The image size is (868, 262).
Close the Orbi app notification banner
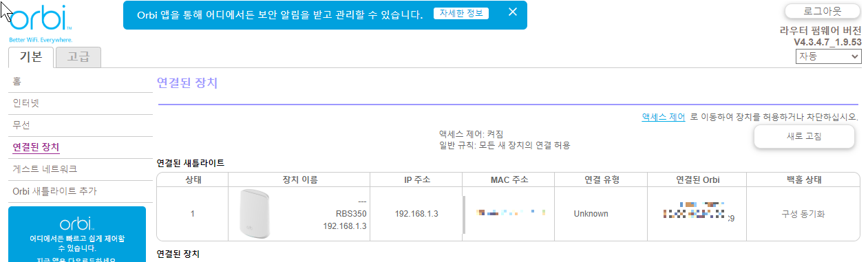512,12
